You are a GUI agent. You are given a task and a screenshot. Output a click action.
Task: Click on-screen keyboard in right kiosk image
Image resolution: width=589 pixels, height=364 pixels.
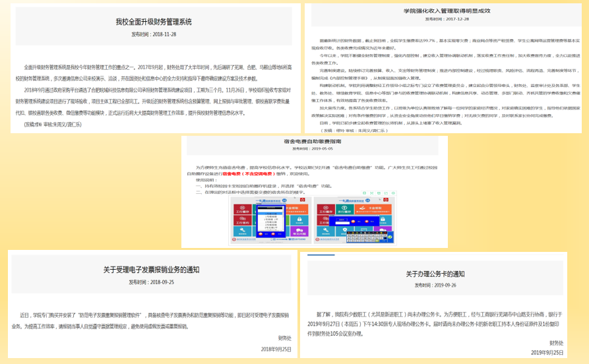(x=370, y=237)
